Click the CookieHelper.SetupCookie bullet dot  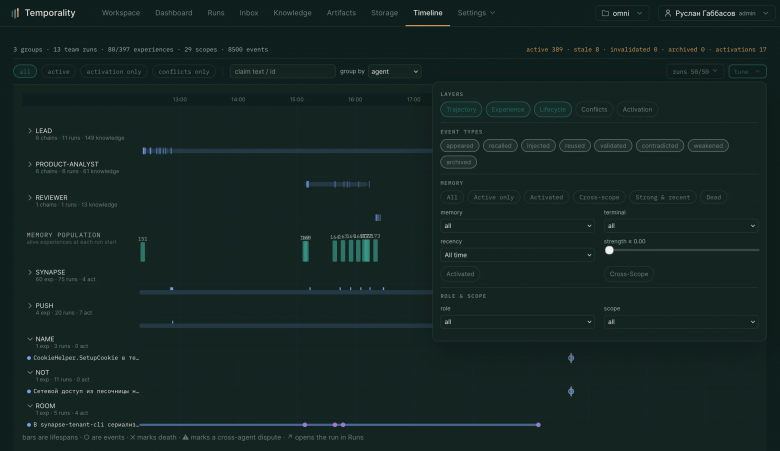[29, 358]
